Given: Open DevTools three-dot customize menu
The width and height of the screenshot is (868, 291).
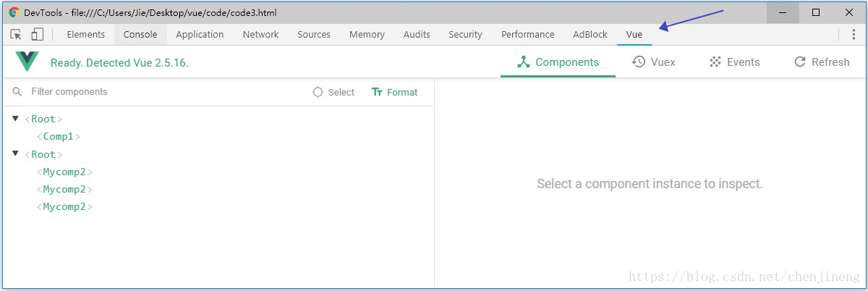Looking at the screenshot, I should [x=853, y=34].
